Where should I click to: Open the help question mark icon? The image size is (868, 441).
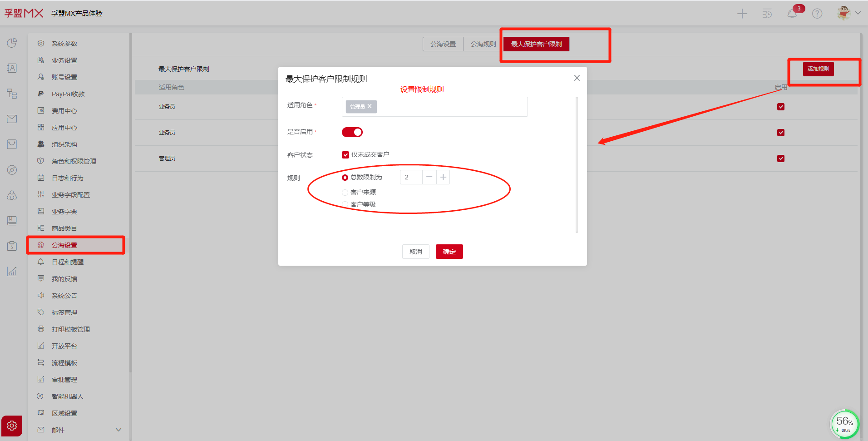[817, 14]
